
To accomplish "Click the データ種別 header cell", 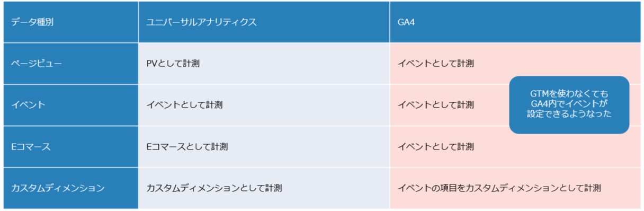I will 70,22.
